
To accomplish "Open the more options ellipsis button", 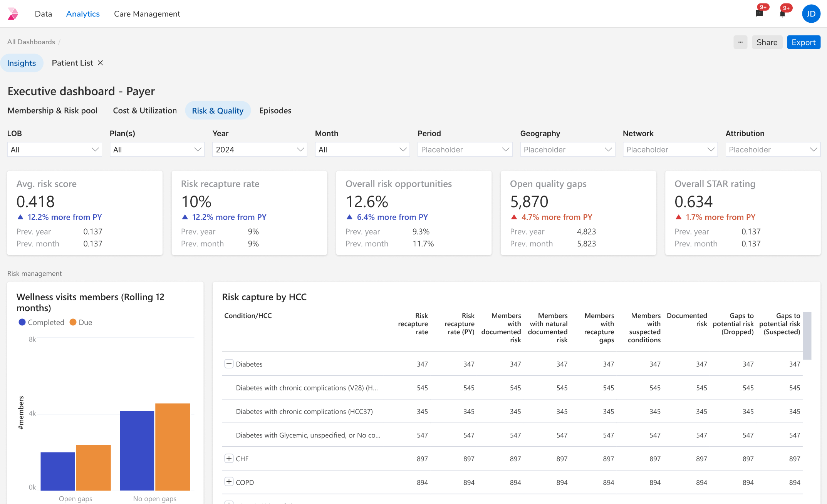I will coord(740,42).
